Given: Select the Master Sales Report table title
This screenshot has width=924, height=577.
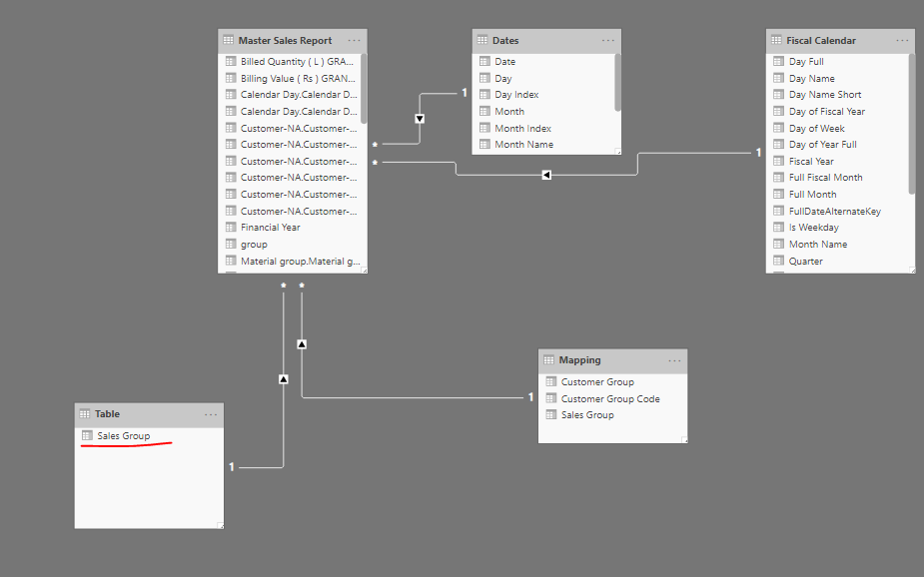Looking at the screenshot, I should point(286,41).
